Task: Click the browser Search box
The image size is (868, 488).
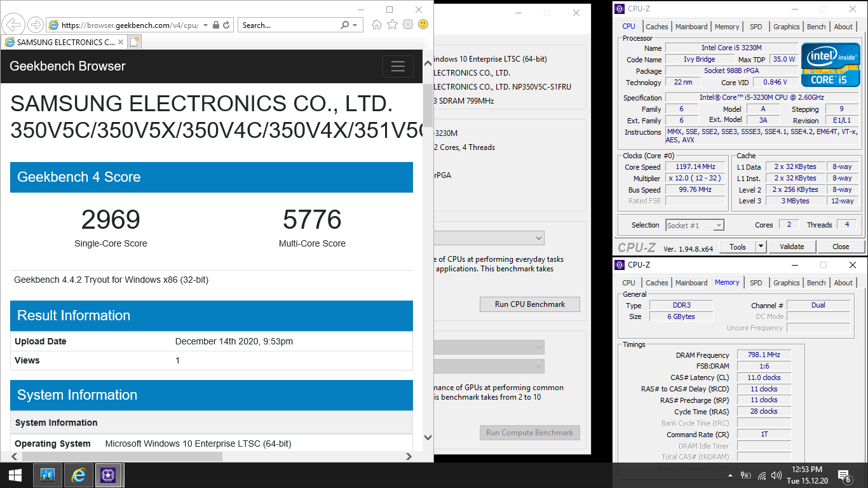Action: [x=289, y=25]
